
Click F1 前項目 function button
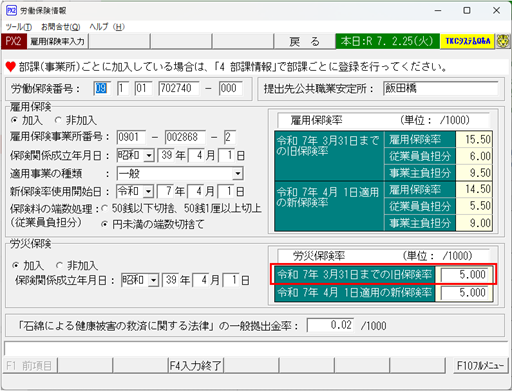coord(29,366)
